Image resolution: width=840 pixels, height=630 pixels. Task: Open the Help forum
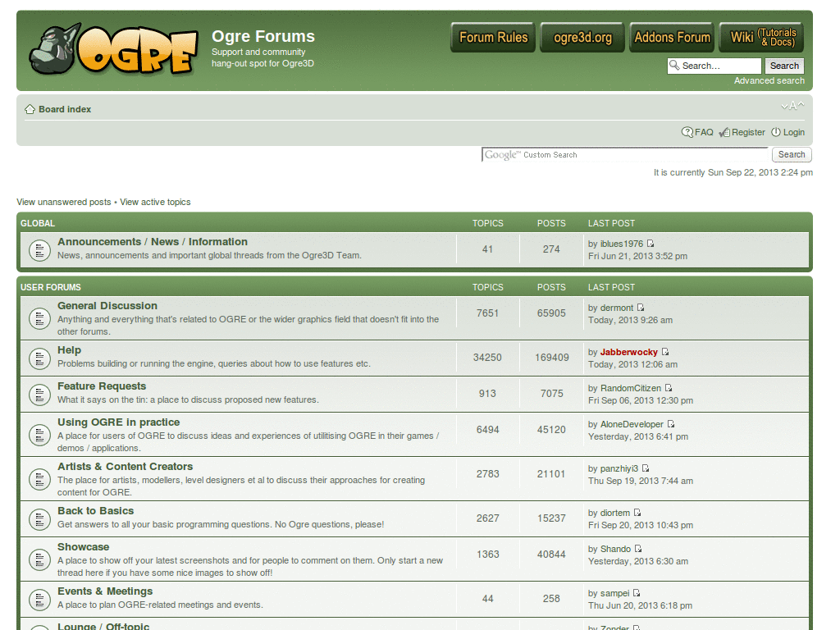click(x=70, y=349)
